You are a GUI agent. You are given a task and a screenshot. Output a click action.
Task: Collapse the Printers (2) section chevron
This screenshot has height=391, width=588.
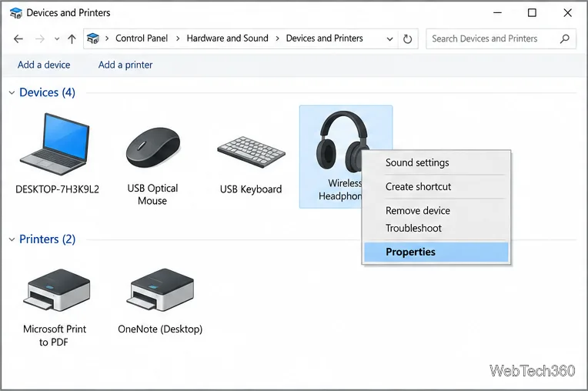coord(12,239)
